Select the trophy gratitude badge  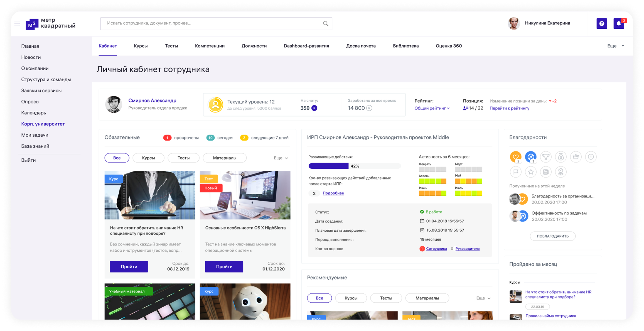click(545, 157)
